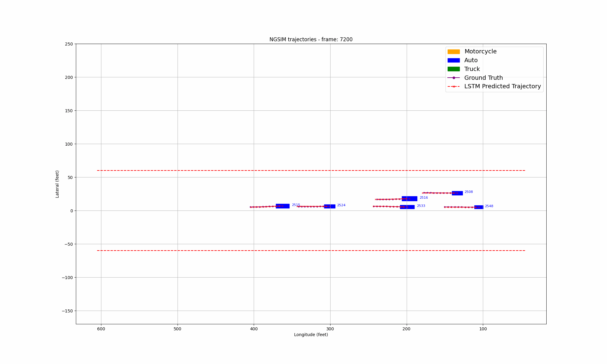Click the orange Motorcycle legend swatch

[x=453, y=52]
